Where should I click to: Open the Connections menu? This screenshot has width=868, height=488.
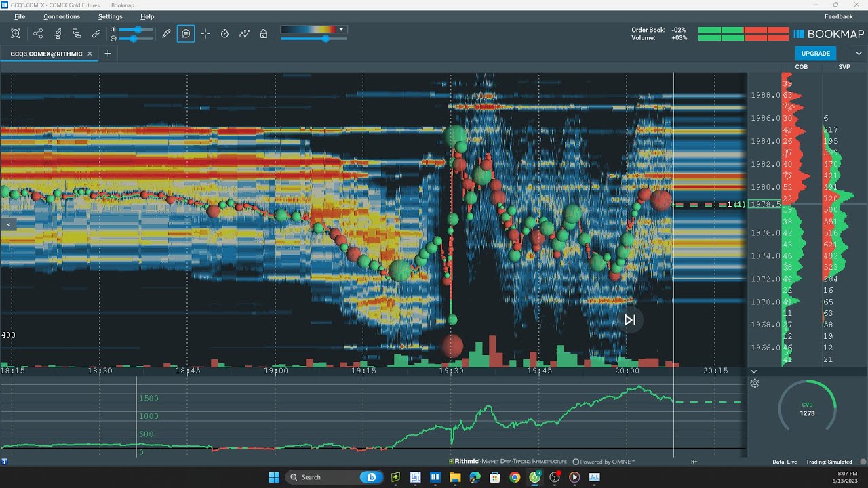click(x=62, y=16)
